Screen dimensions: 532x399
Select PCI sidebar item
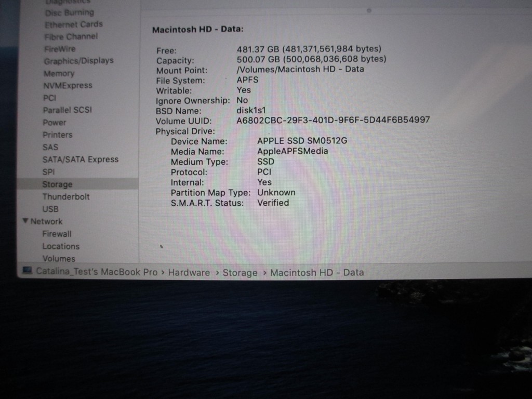(x=49, y=98)
